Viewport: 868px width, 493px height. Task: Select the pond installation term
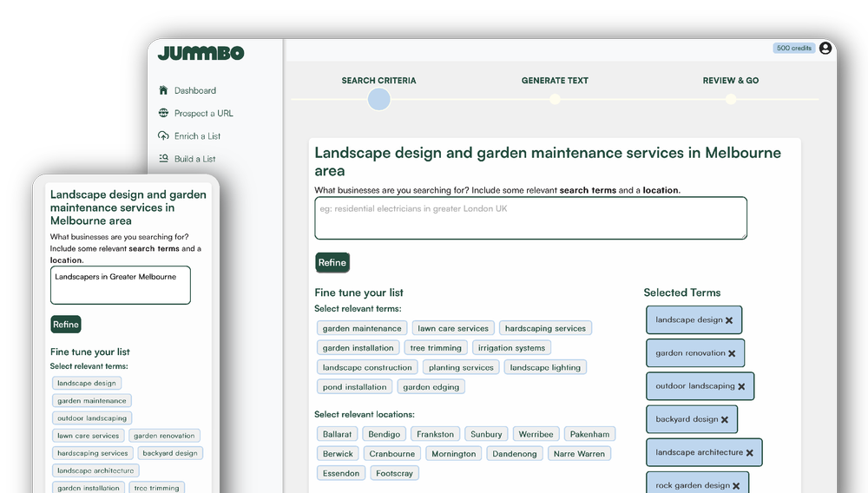[x=354, y=387]
